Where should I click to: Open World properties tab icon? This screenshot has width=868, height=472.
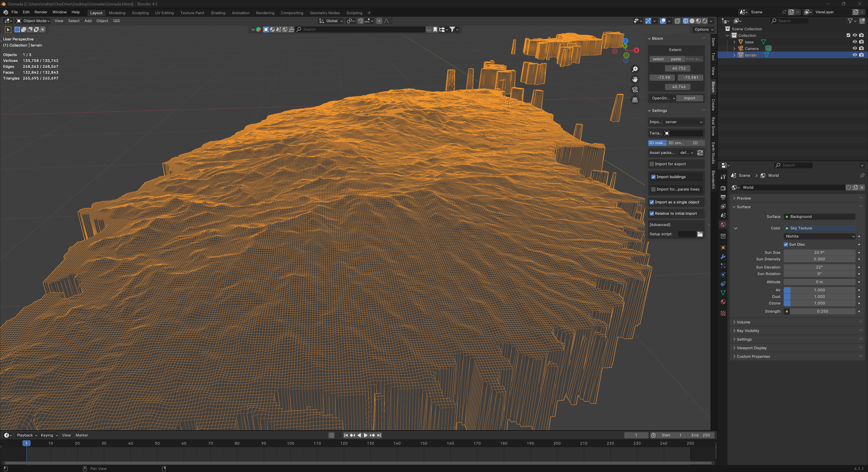point(723,224)
